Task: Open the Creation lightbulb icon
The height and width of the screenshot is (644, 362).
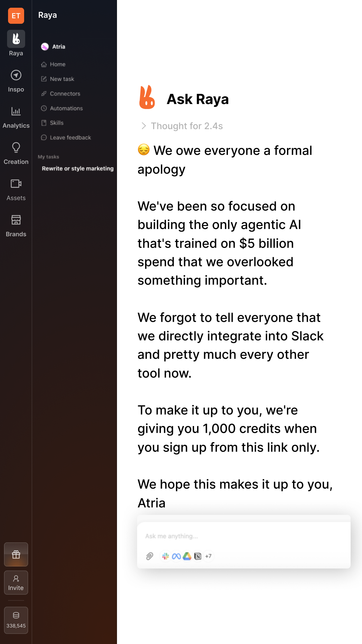Action: pos(16,147)
